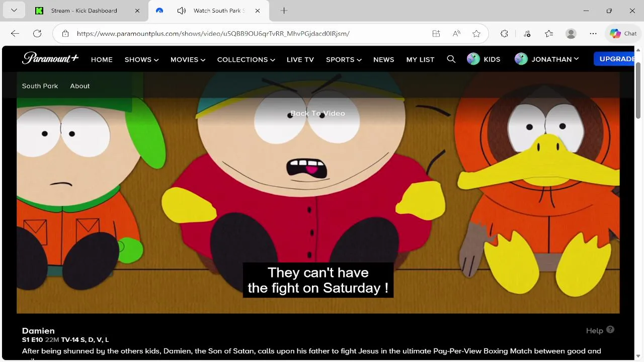Minimize the browser window
This screenshot has width=644, height=362.
pyautogui.click(x=586, y=11)
